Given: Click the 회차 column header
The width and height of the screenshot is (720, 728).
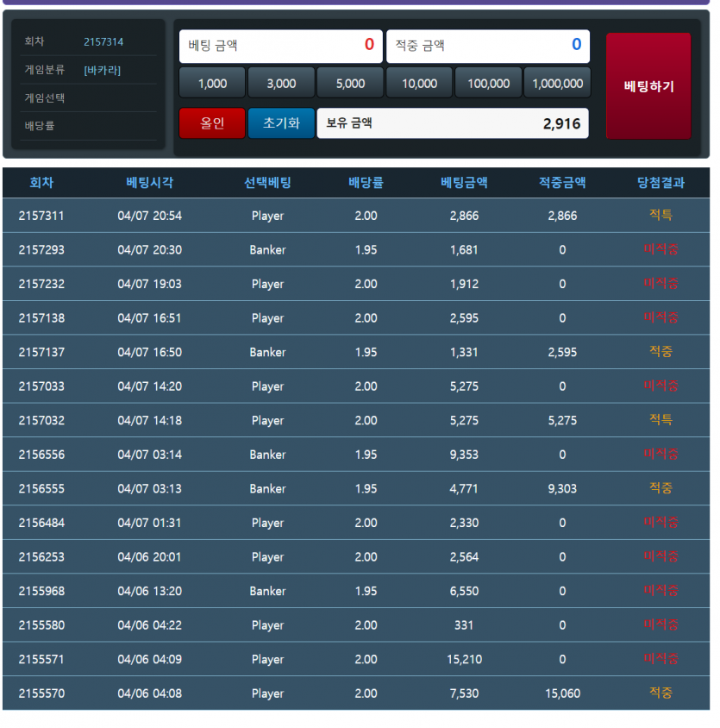Looking at the screenshot, I should tap(41, 183).
